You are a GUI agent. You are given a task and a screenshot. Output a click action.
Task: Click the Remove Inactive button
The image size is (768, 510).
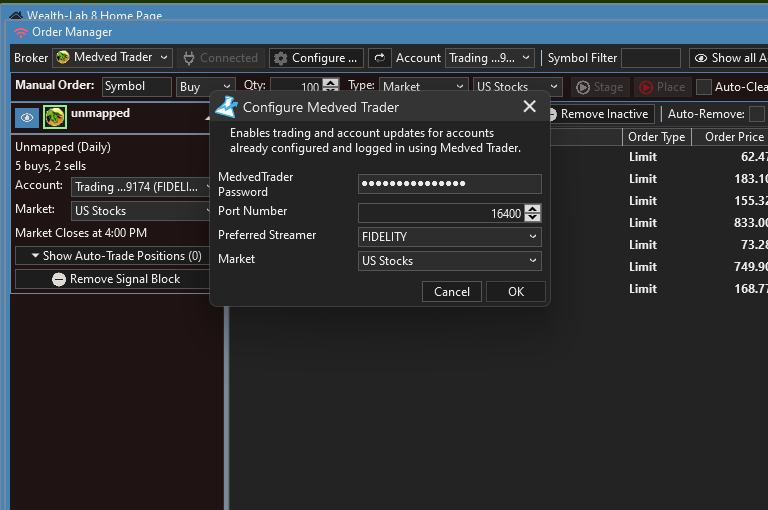pyautogui.click(x=601, y=114)
